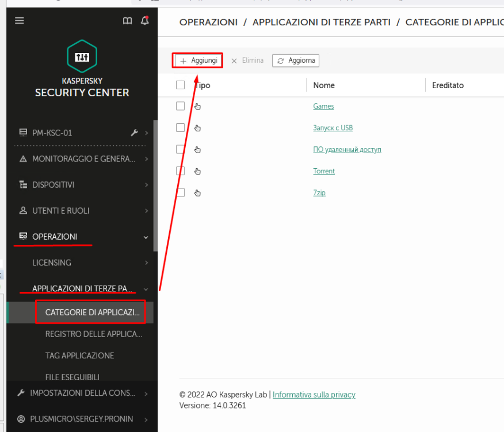Tick the select-all checkbox in table header
The image size is (504, 432).
[180, 85]
